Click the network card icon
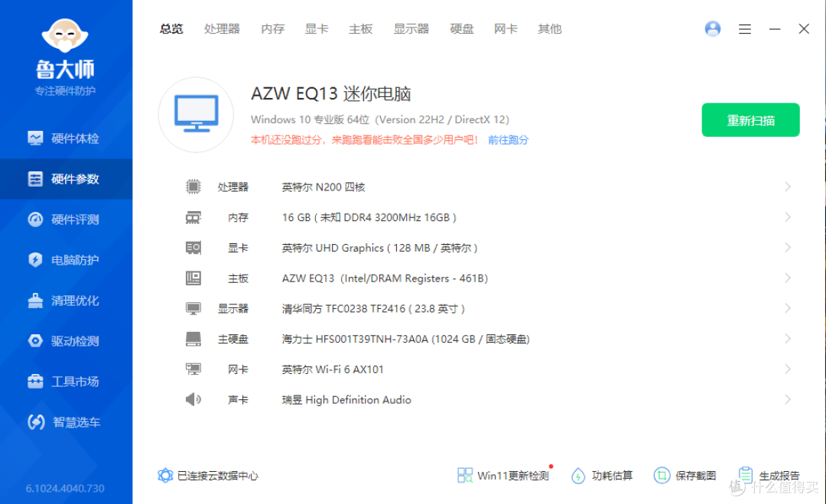This screenshot has height=504, width=826. click(193, 369)
